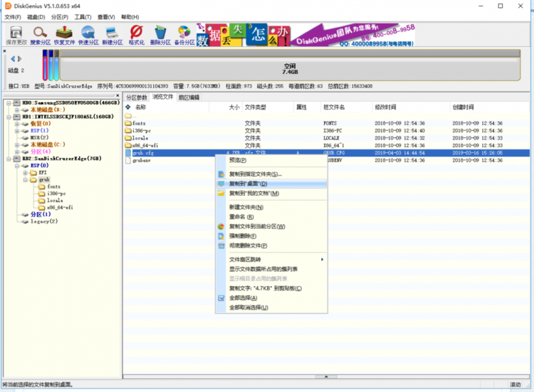The width and height of the screenshot is (534, 392).
Task: Choose Show cluster list occupied by file data
Action: point(271,269)
